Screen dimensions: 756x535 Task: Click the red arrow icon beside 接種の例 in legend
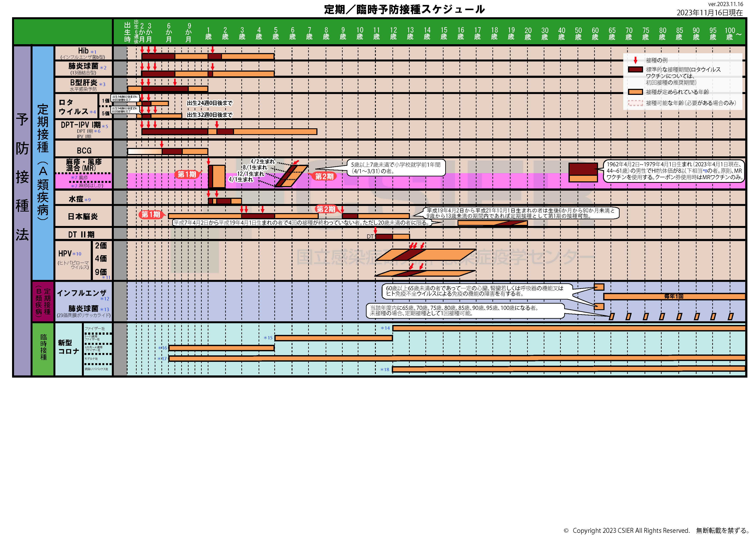point(636,60)
